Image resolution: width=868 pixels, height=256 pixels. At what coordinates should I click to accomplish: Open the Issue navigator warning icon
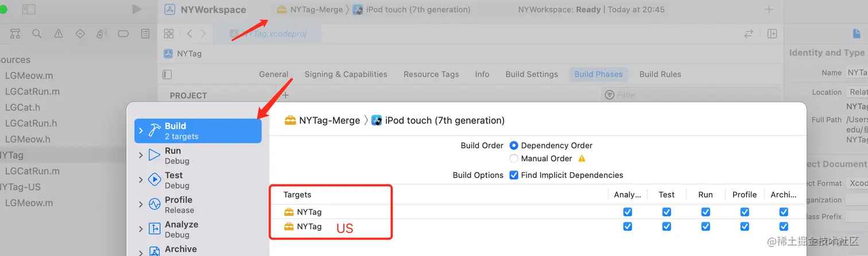click(x=59, y=34)
